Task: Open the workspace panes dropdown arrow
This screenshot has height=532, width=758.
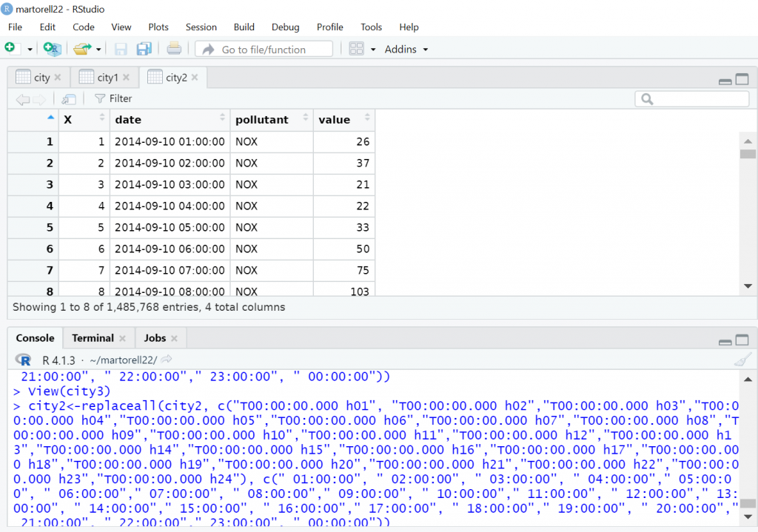Action: 373,50
